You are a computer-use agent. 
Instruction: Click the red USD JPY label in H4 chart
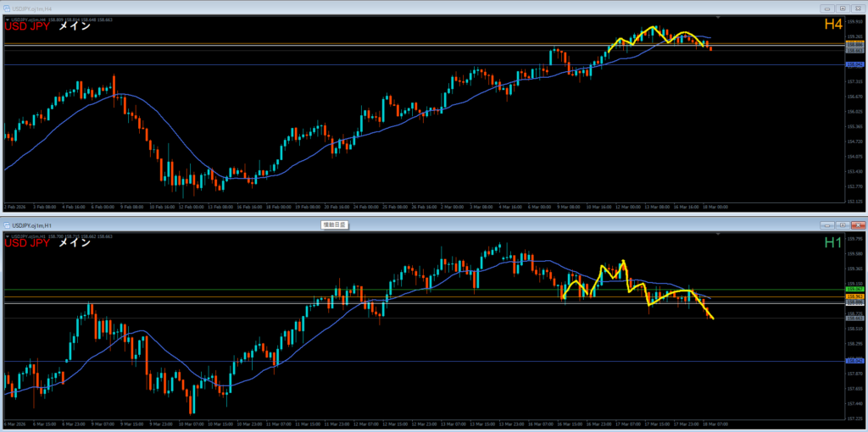(x=28, y=26)
